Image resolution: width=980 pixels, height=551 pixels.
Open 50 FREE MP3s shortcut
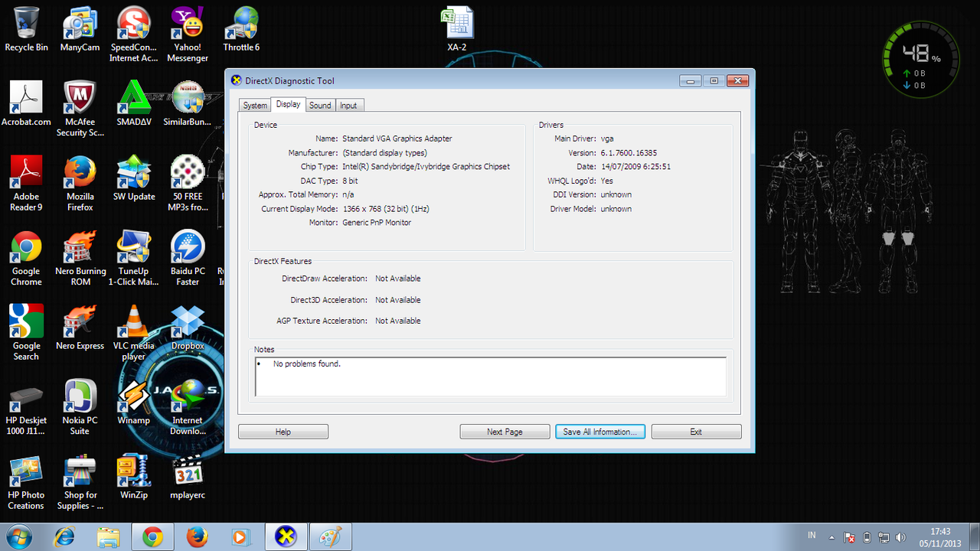(x=188, y=184)
